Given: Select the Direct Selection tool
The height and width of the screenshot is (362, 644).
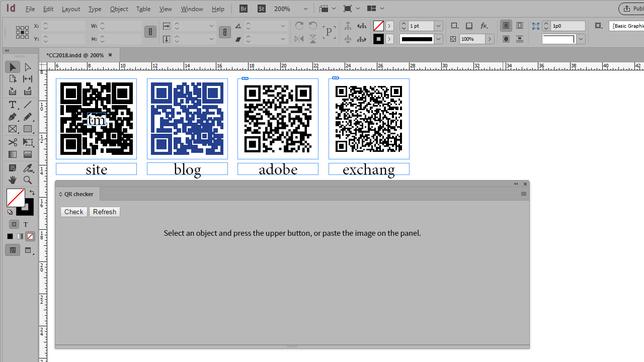Looking at the screenshot, I should point(28,67).
